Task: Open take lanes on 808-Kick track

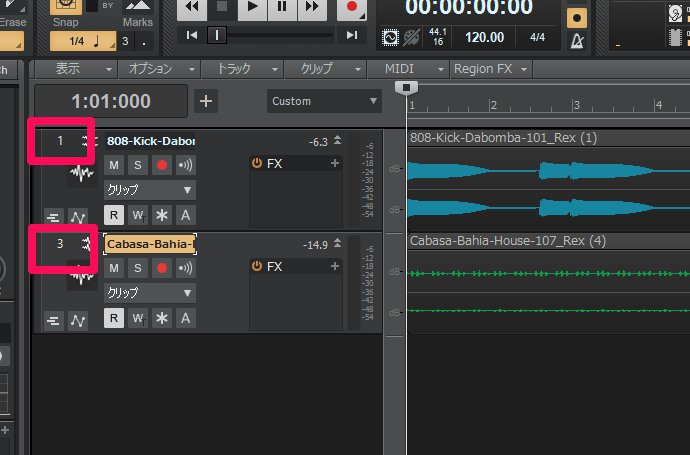Action: pyautogui.click(x=53, y=216)
